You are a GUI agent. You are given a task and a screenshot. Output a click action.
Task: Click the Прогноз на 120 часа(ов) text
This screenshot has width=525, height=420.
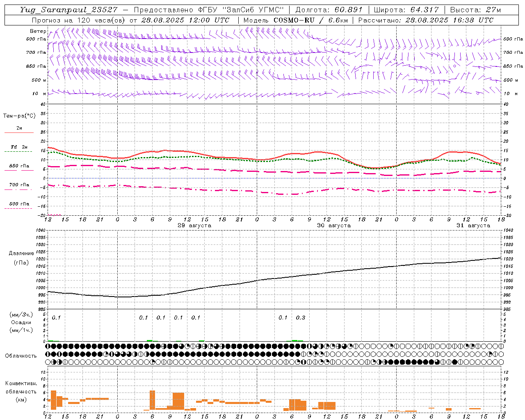click(79, 20)
